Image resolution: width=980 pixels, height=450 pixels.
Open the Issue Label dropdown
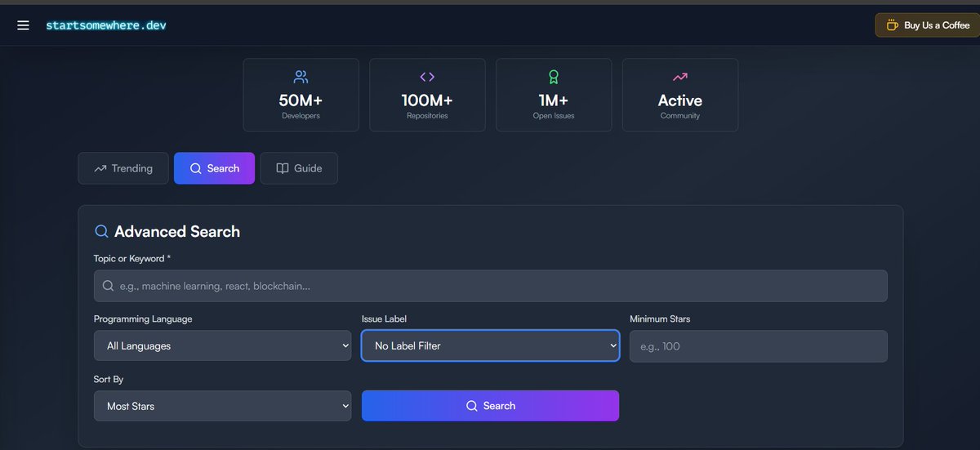pyautogui.click(x=491, y=345)
